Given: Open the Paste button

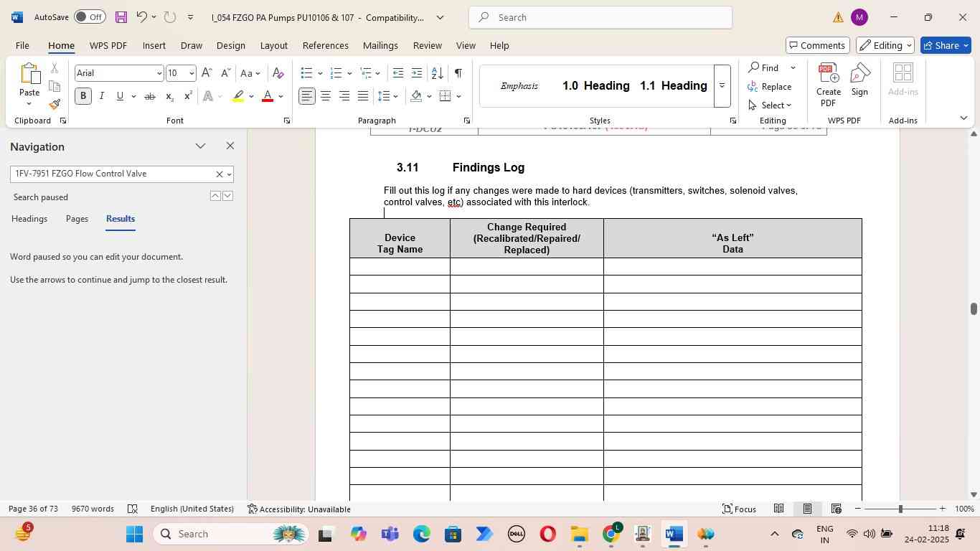Looking at the screenshot, I should pos(29,84).
